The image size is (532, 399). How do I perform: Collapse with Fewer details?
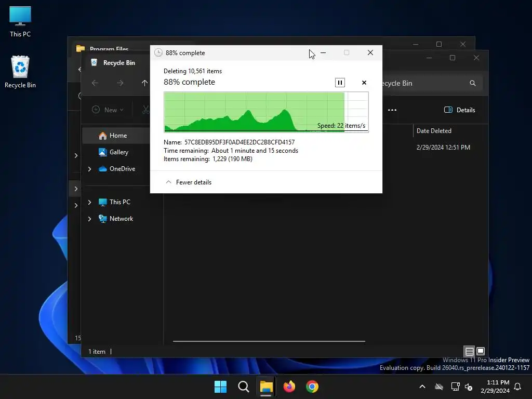click(188, 182)
